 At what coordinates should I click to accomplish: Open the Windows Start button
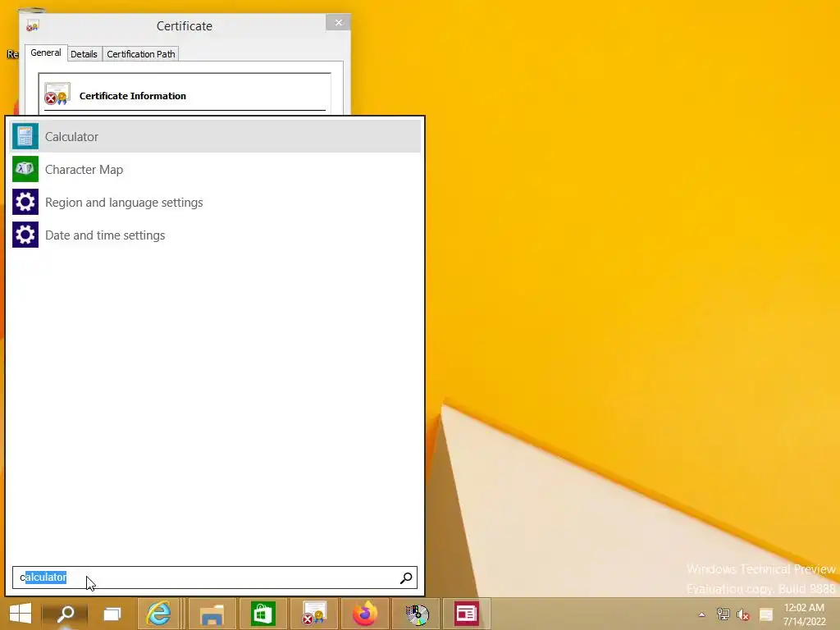pos(21,614)
